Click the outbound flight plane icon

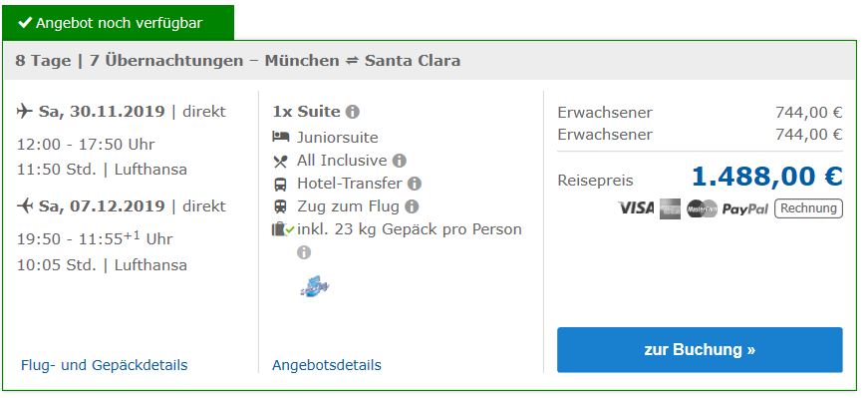pyautogui.click(x=25, y=111)
